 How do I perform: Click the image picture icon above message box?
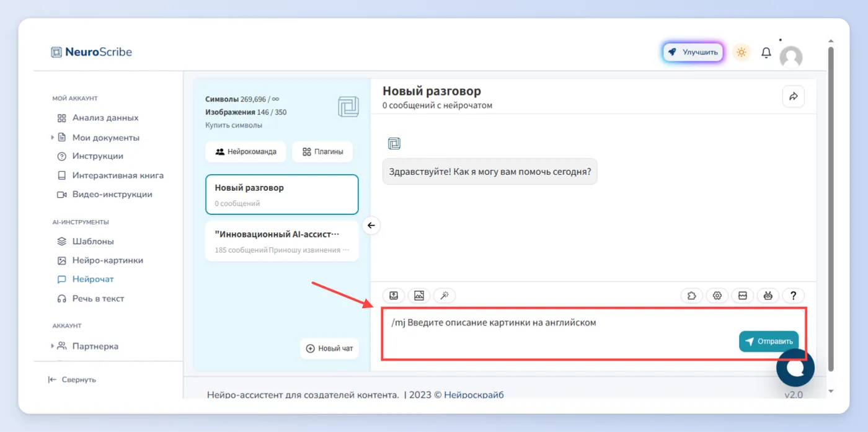pos(419,296)
